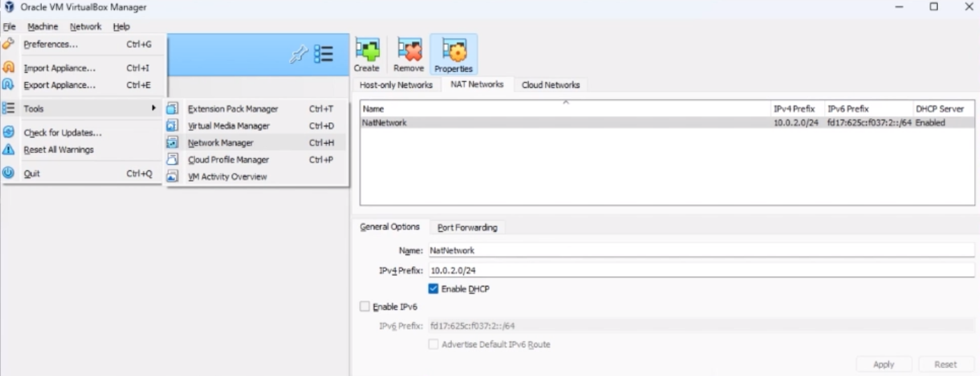980x376 pixels.
Task: Click the Reset button
Action: pos(946,364)
